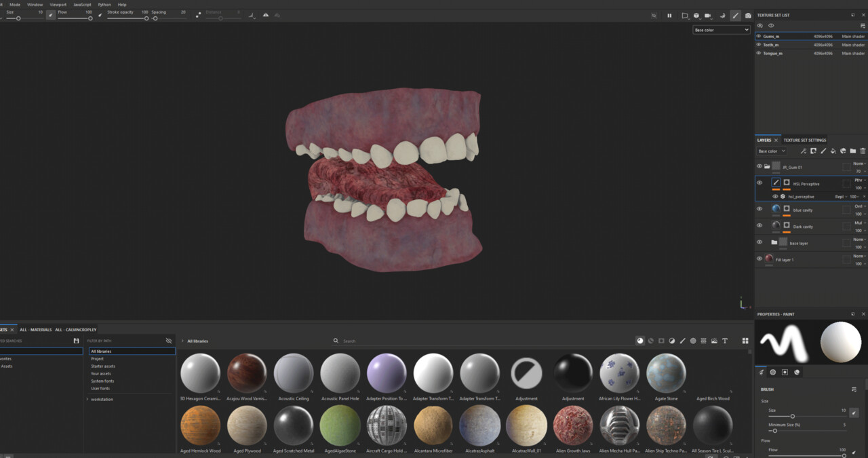Click the delete layer trash icon
The height and width of the screenshot is (458, 868).
coord(863,151)
